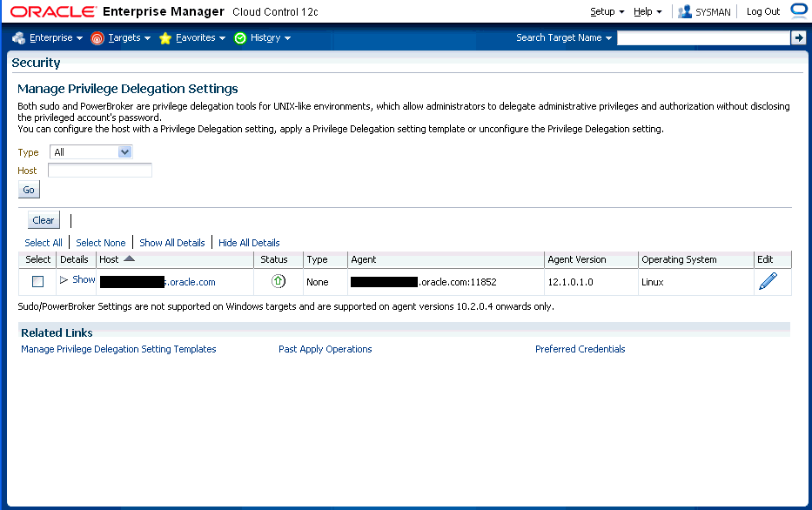Viewport: 812px width, 510px height.
Task: Click the SYSMAN user name
Action: pos(713,12)
